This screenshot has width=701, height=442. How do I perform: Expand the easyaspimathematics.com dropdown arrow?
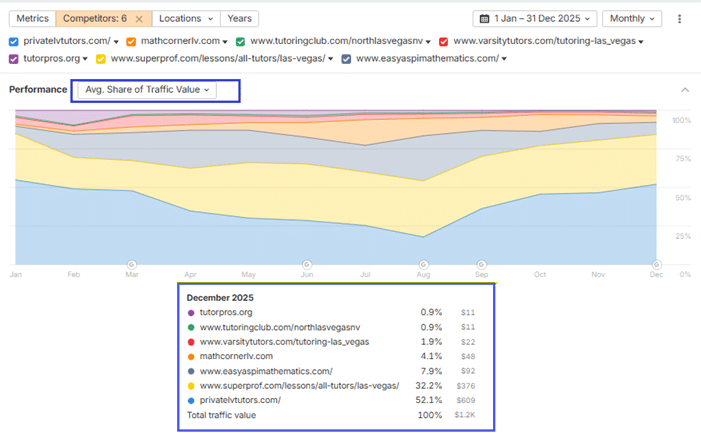pos(504,59)
